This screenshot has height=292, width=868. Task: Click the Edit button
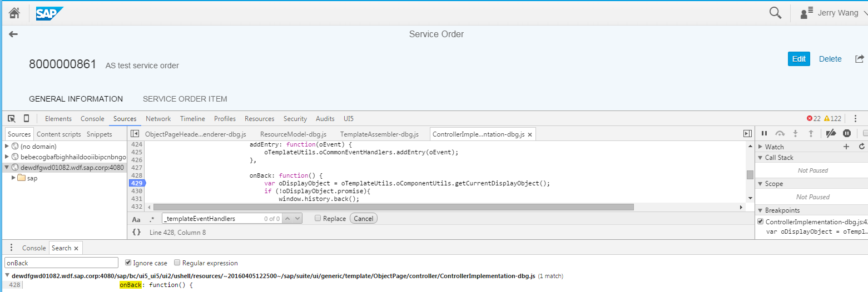coord(799,59)
